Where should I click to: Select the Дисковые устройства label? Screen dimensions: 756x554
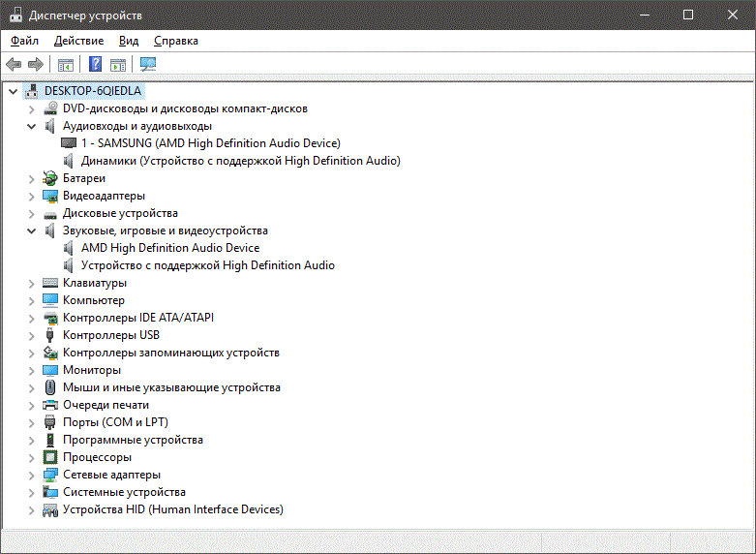(x=120, y=213)
